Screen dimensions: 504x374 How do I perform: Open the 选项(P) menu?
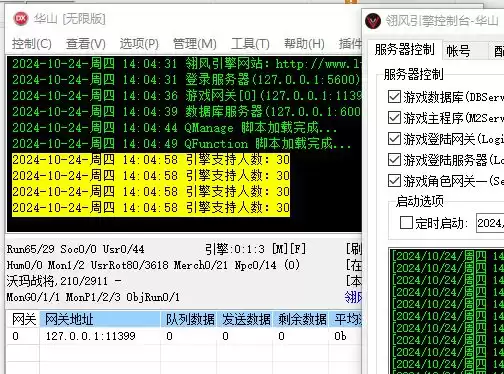click(139, 44)
